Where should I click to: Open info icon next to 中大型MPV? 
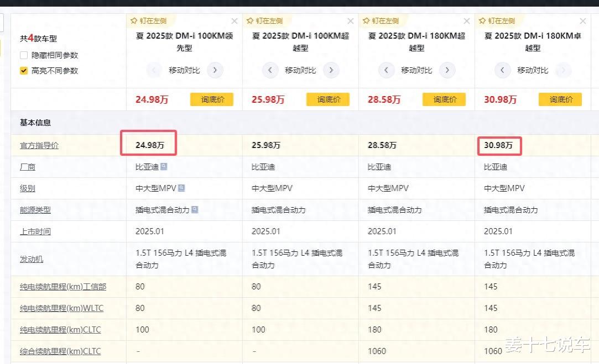pyautogui.click(x=181, y=188)
